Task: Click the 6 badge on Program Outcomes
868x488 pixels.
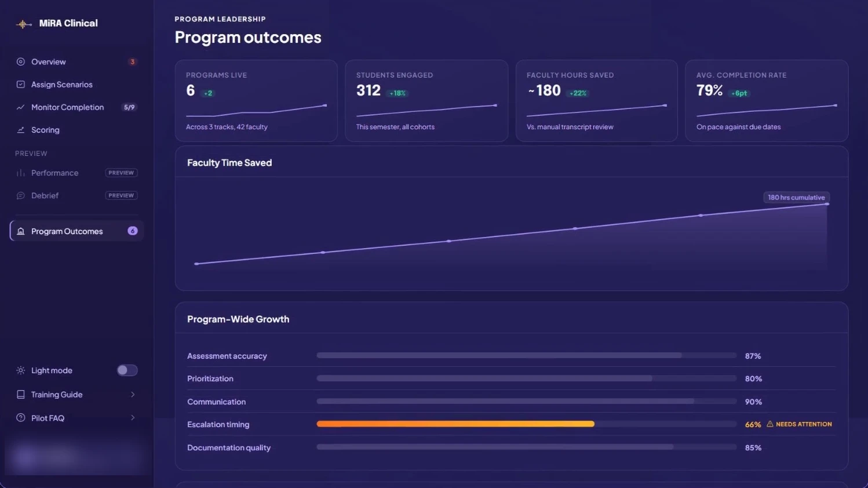Action: tap(133, 231)
